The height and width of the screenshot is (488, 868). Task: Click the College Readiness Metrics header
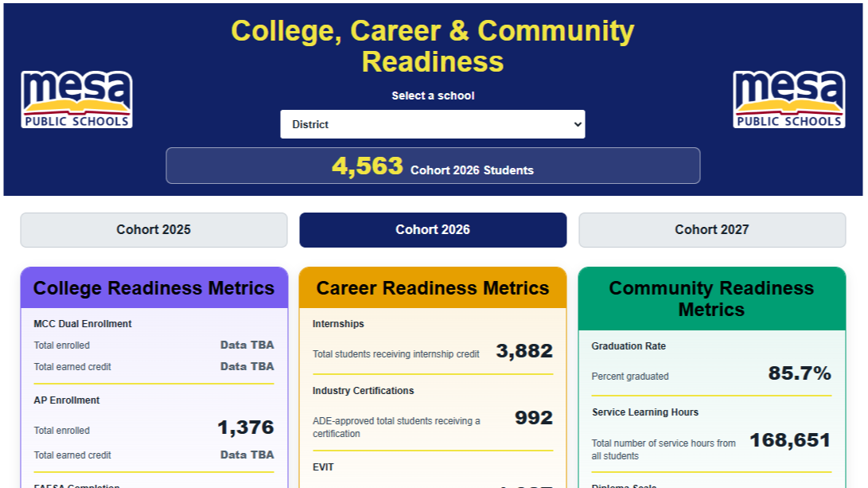pyautogui.click(x=154, y=288)
